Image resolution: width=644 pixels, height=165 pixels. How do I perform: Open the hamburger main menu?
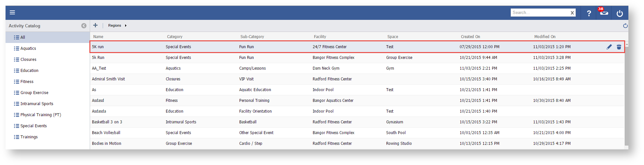12,12
